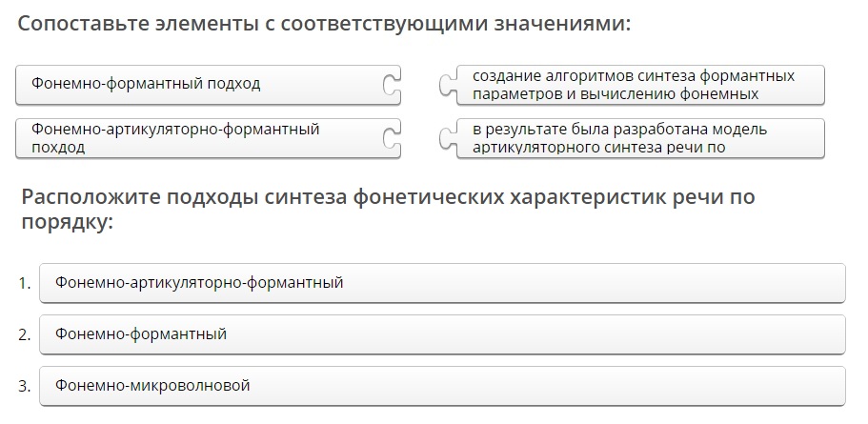
Task: Click puzzle tab of 'создание алгоритмов синтеза' card
Action: tap(448, 85)
